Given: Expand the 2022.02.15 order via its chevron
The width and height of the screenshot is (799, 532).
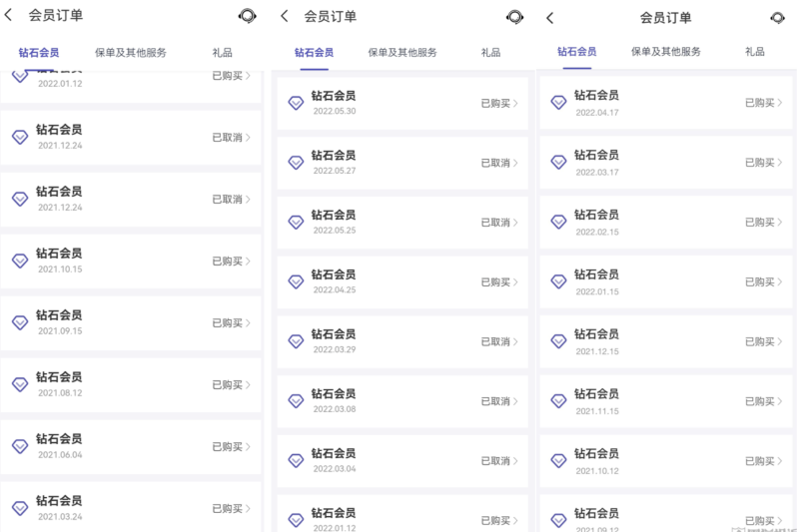Looking at the screenshot, I should pos(779,223).
